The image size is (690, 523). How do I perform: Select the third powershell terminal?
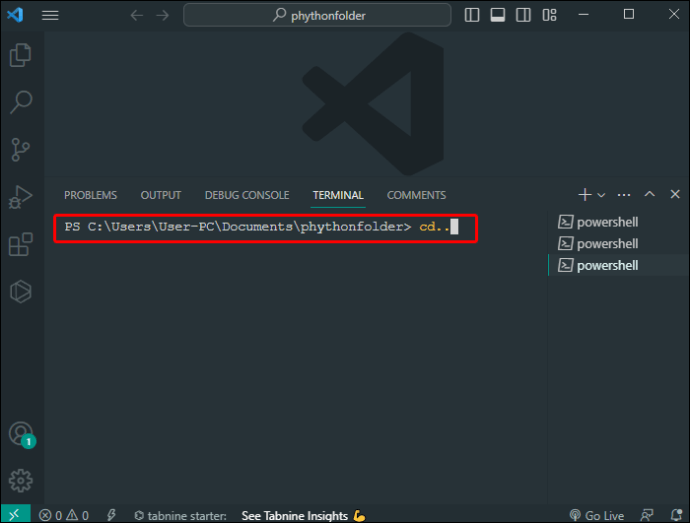(618, 265)
